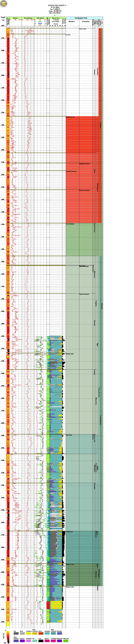Click the Depth Log column header
The width and height of the screenshot is (134, 644).
3,19
